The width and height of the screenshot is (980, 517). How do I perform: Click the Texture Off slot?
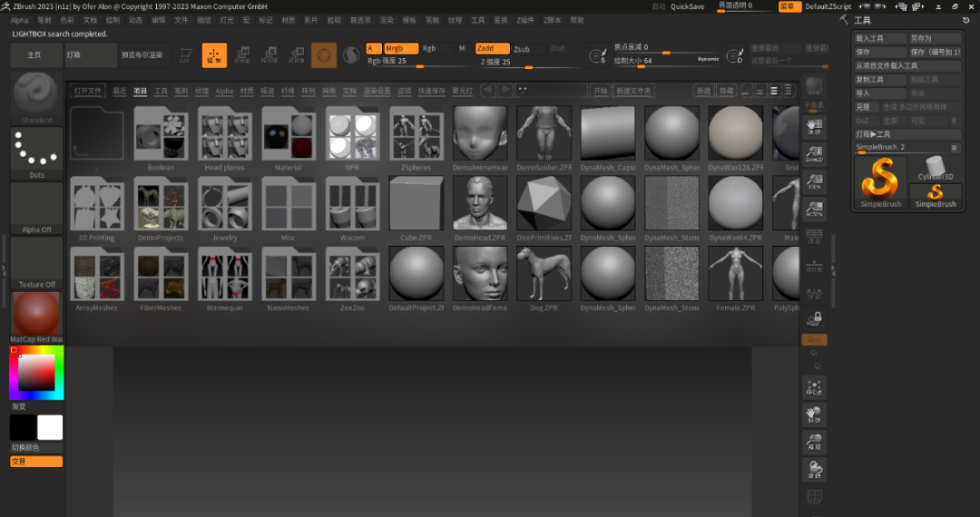click(37, 260)
